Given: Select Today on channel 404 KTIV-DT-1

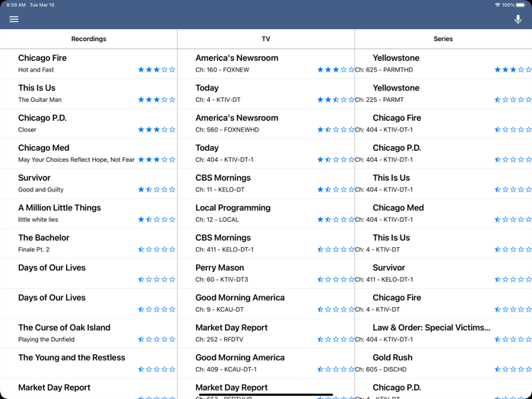Looking at the screenshot, I should coord(266,154).
